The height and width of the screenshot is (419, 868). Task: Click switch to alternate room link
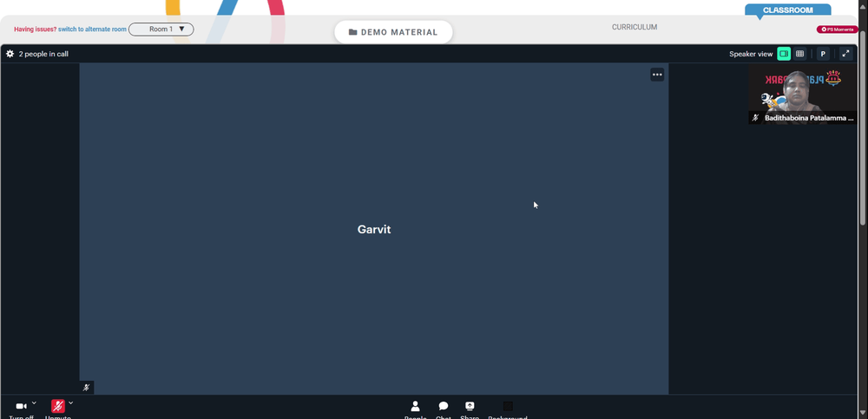(x=93, y=29)
